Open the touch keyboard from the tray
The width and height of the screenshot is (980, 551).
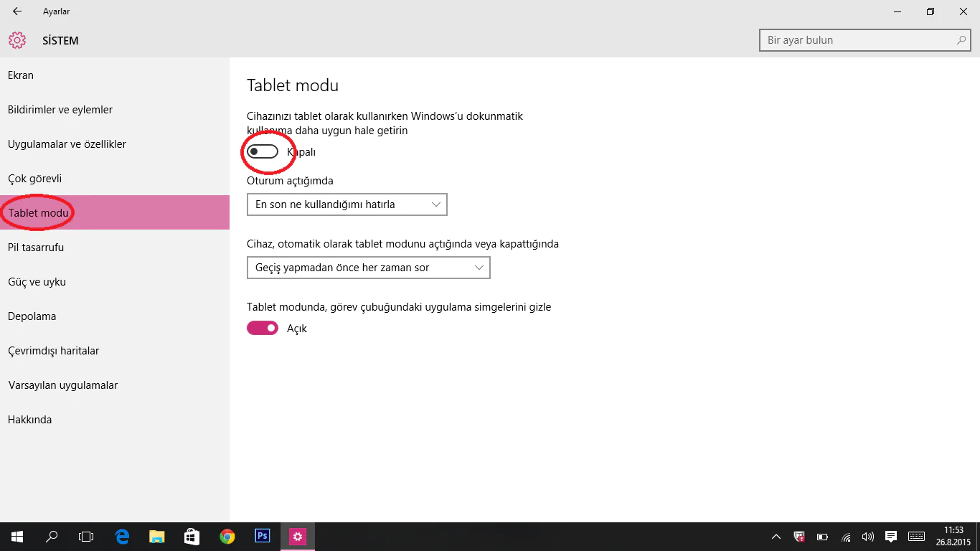(x=916, y=537)
